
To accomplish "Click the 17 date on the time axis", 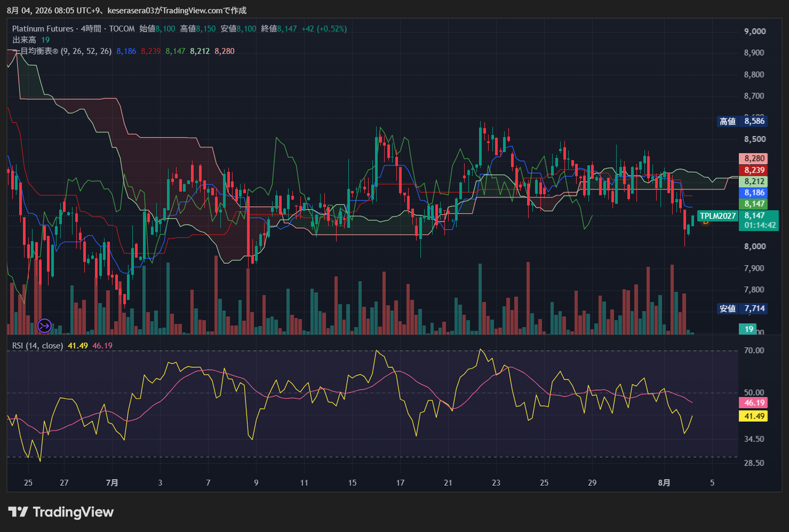I will (400, 483).
